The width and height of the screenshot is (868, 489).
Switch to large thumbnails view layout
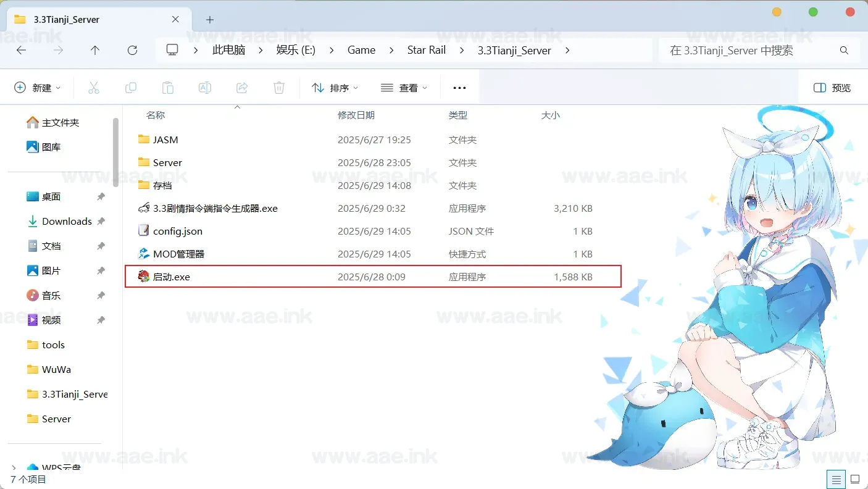[x=855, y=479]
